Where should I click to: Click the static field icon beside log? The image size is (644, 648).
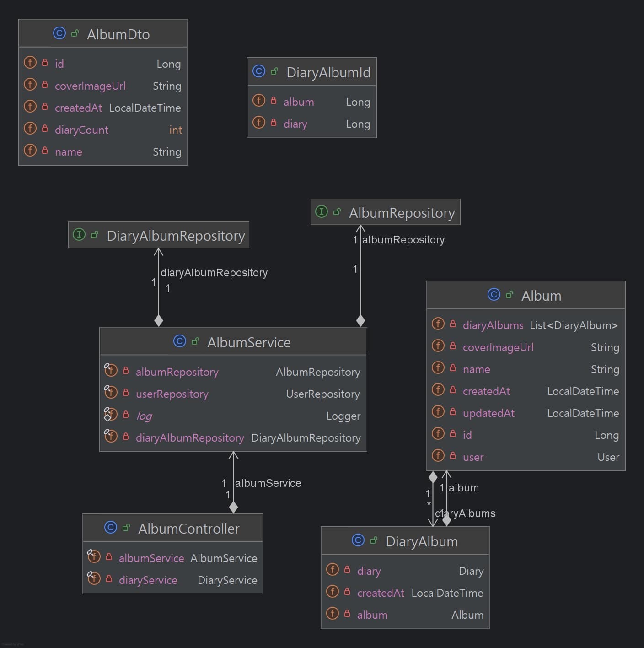pos(110,414)
